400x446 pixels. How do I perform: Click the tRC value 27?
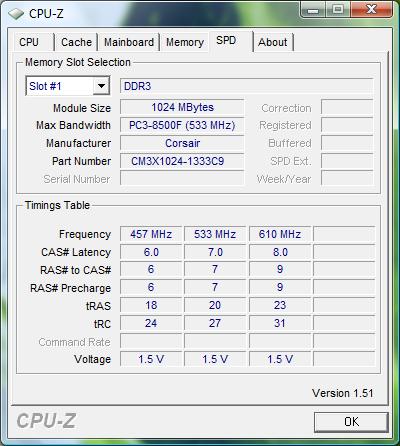[215, 323]
